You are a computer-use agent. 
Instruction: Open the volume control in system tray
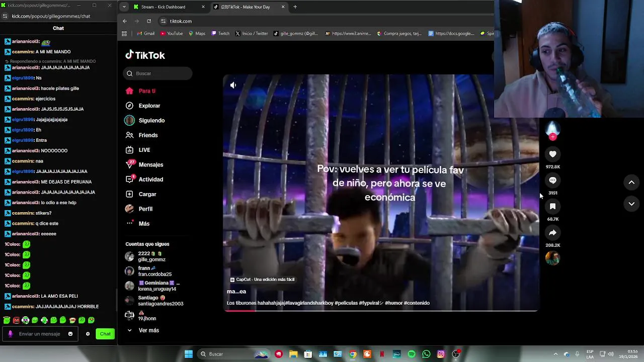[611, 354]
